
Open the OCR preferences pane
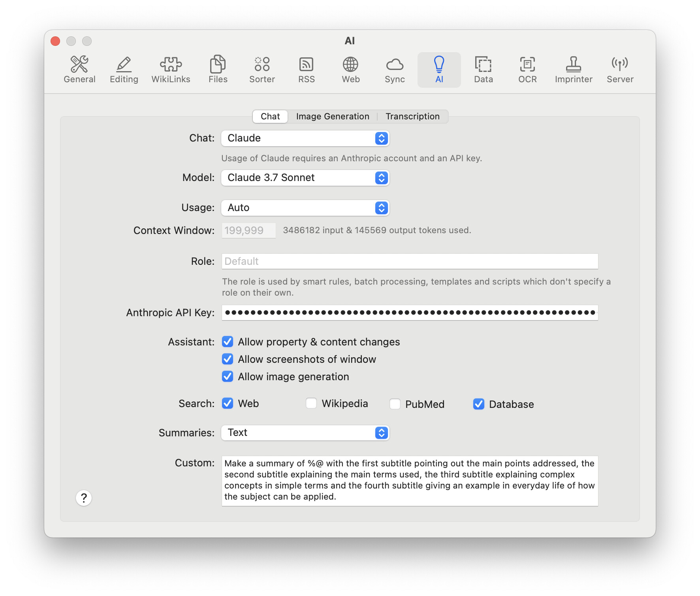tap(527, 70)
